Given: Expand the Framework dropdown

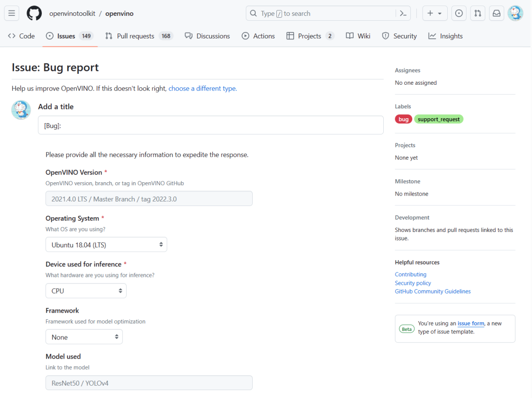Looking at the screenshot, I should [84, 337].
